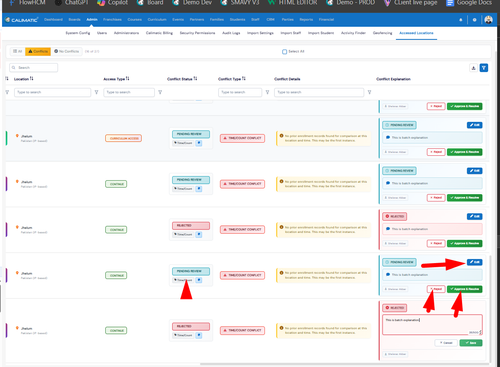Sort by Access Type column arrows
The image size is (500, 367).
tap(127, 79)
